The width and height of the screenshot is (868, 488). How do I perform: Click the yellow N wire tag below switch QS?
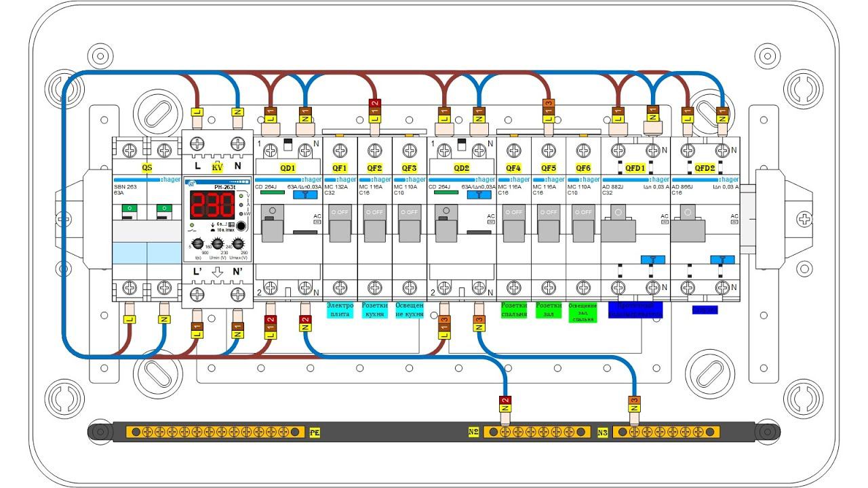[163, 319]
